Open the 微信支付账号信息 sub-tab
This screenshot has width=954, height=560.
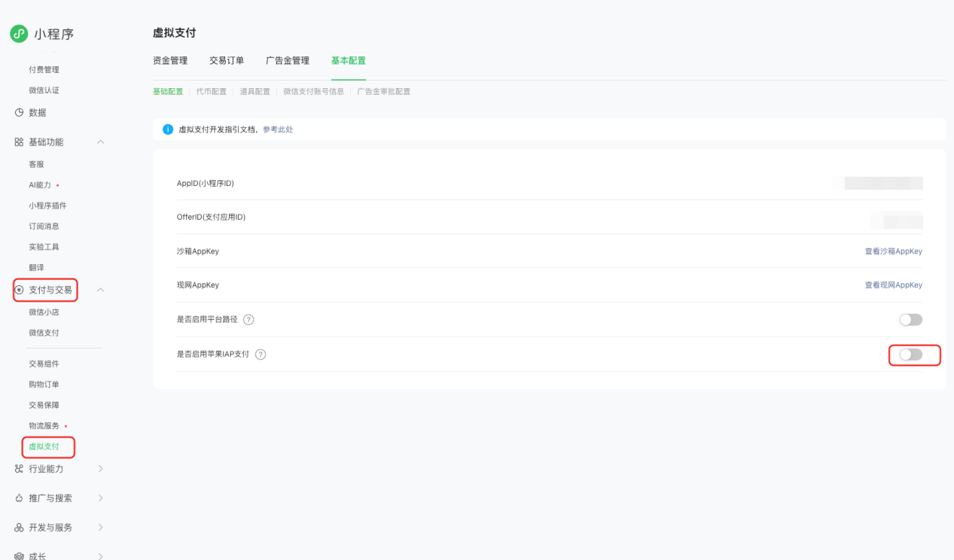pyautogui.click(x=314, y=92)
